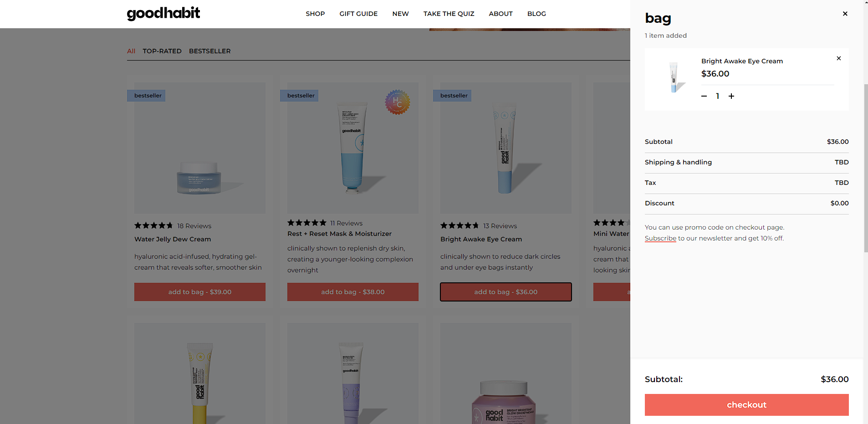Click the award badge on Rest + Reset Mask
This screenshot has width=868, height=424.
tap(397, 102)
